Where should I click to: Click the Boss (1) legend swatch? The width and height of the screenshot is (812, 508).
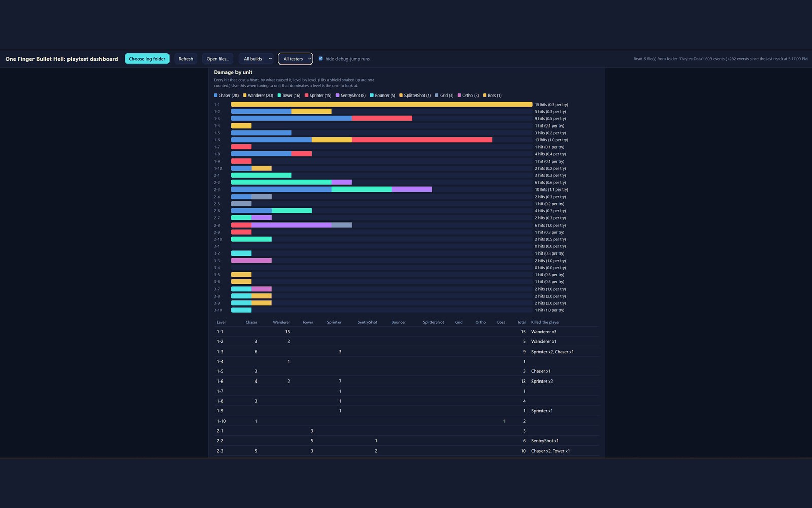tap(485, 96)
